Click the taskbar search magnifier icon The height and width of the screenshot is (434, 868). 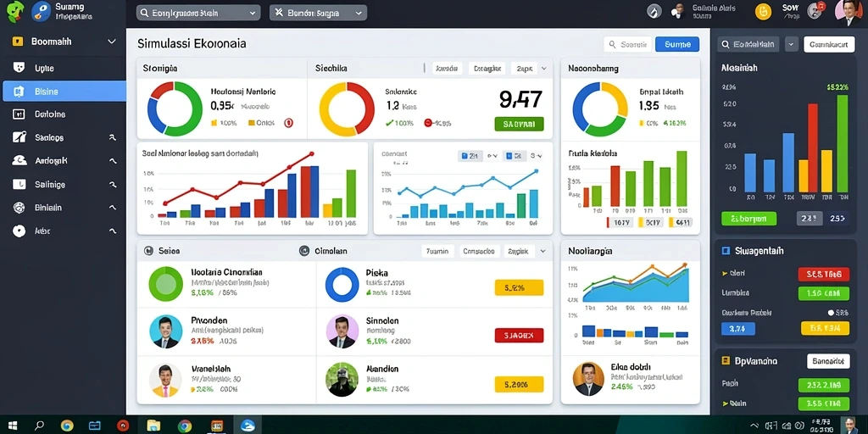click(x=39, y=426)
